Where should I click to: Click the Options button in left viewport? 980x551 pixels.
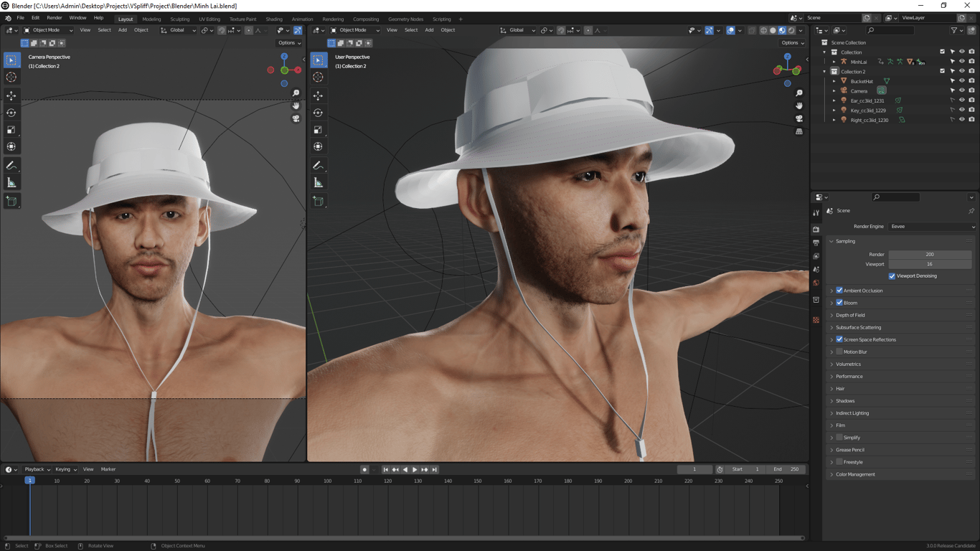pos(289,43)
